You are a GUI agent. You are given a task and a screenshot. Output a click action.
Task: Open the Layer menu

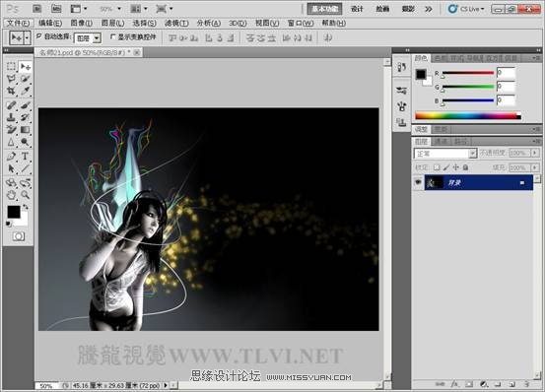pos(112,24)
